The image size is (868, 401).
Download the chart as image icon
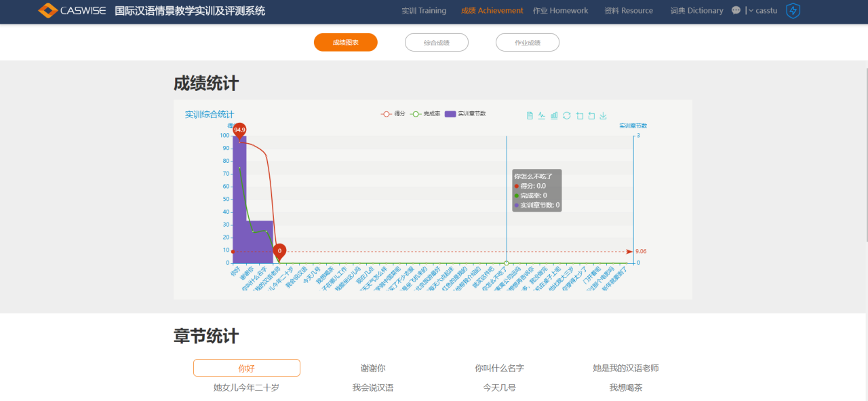(604, 115)
